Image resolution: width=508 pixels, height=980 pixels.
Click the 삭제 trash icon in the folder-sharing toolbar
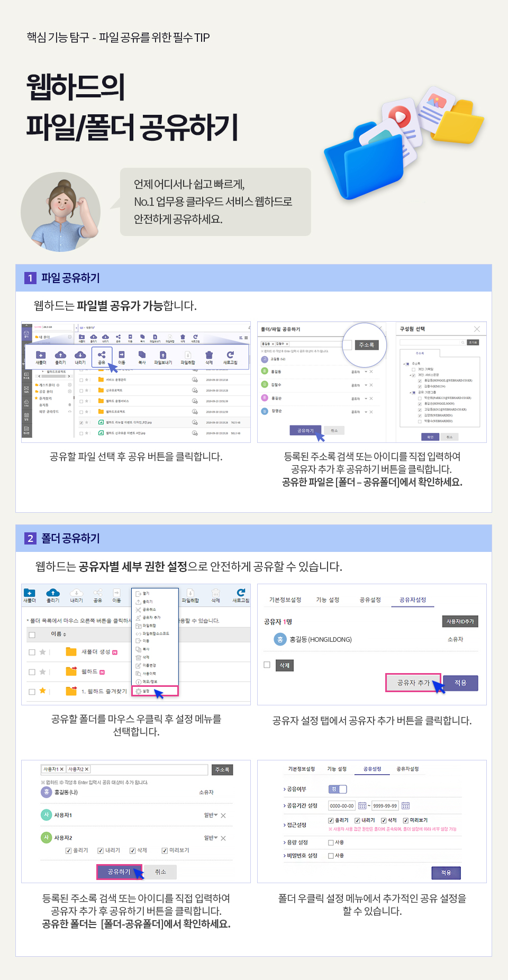[x=216, y=593]
